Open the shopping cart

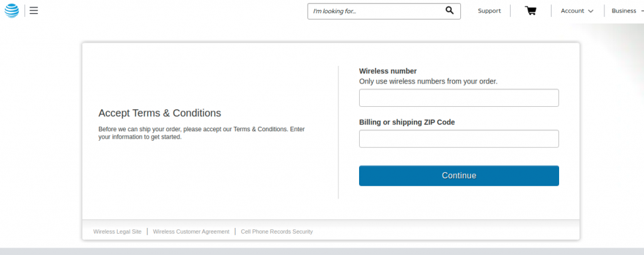tap(531, 11)
